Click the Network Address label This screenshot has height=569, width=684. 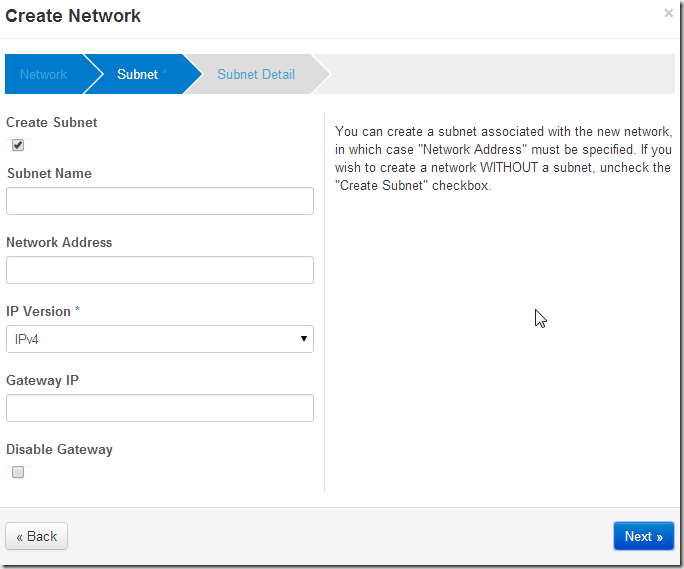click(x=59, y=243)
